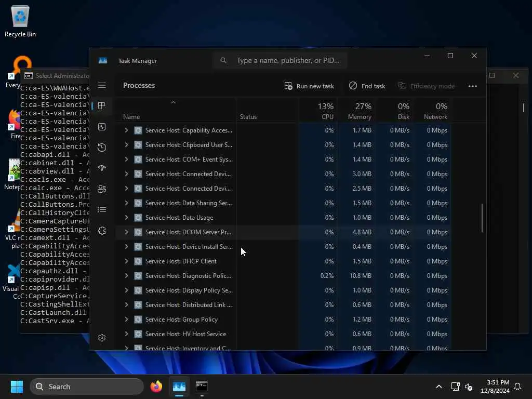Click End task button
Viewport: 532px width, 399px height.
point(367,86)
